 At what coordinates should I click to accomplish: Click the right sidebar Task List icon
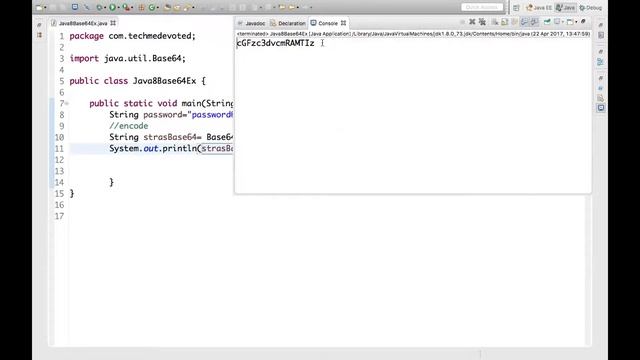(x=601, y=36)
